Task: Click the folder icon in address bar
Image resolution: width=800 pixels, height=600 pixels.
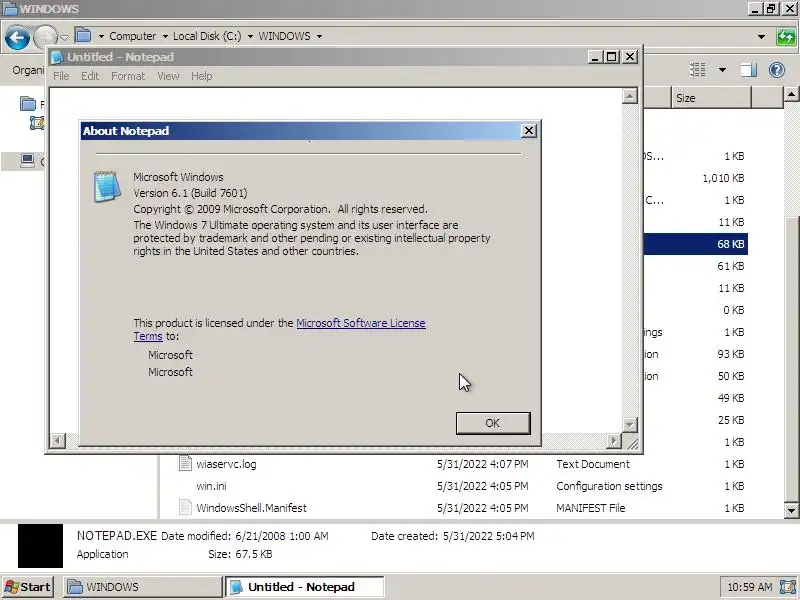Action: click(83, 36)
